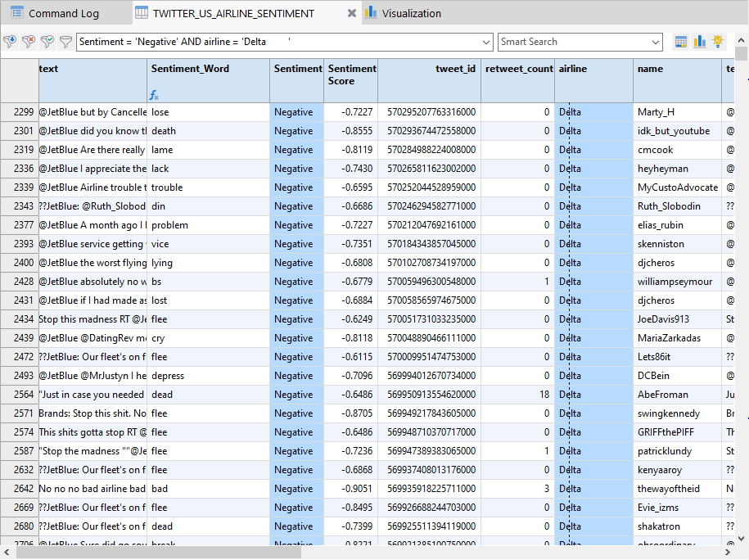This screenshot has height=560, width=749.
Task: Click the horizontal scrollbar left arrow
Action: pos(7,553)
